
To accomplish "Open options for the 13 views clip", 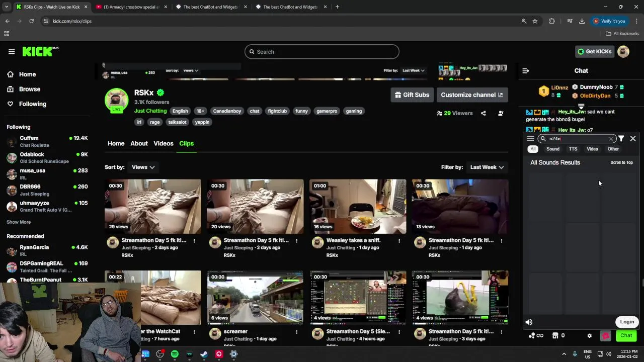I will click(501, 241).
